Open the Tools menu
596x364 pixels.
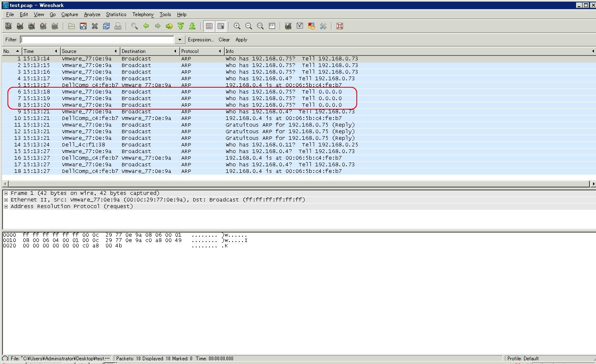click(165, 14)
